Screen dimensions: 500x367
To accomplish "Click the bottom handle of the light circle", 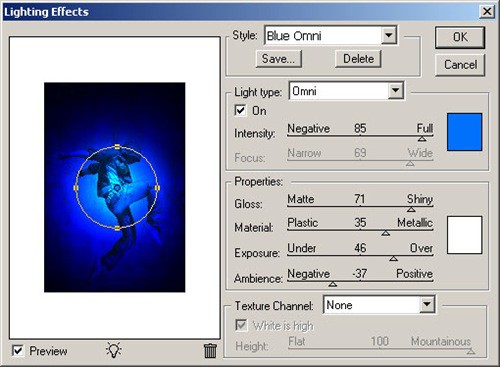I will point(117,228).
